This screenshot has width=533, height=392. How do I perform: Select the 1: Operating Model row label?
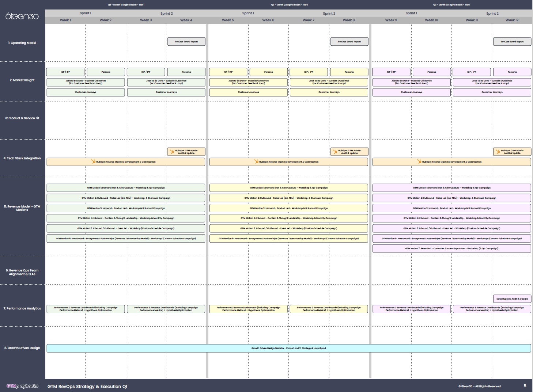click(x=22, y=43)
